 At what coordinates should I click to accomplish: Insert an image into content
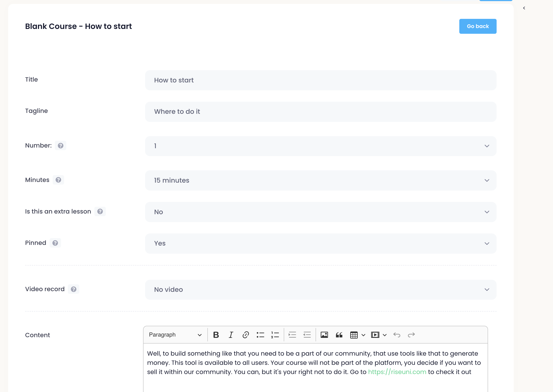(x=324, y=335)
